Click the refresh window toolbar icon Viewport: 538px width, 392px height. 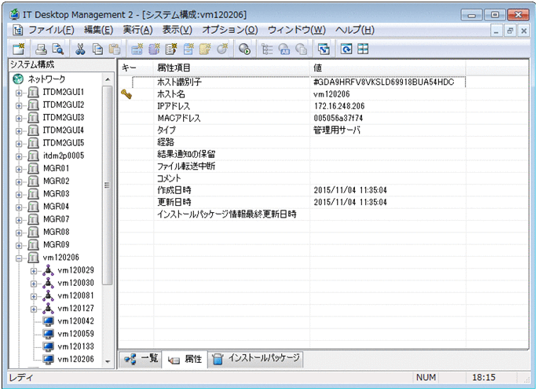tap(346, 49)
